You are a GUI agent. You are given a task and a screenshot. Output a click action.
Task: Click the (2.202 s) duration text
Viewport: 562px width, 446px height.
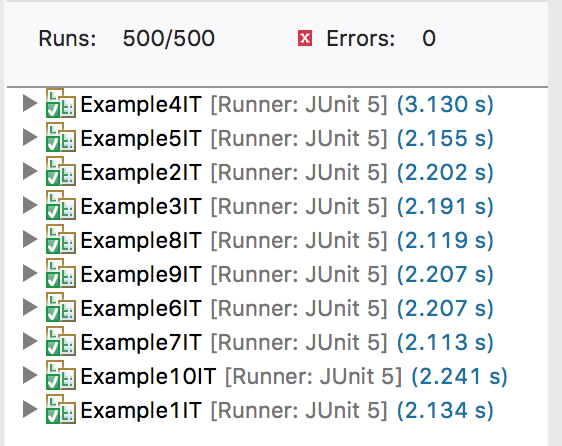pos(445,173)
